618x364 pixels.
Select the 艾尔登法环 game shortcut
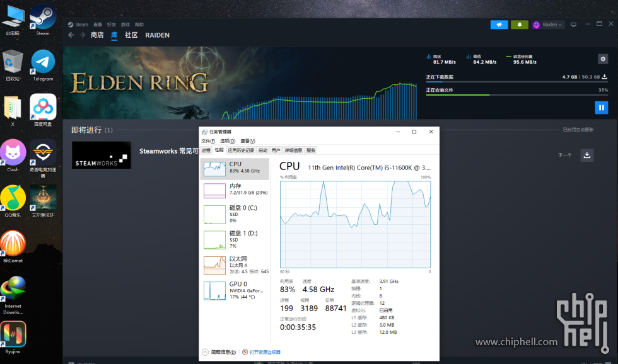point(43,202)
